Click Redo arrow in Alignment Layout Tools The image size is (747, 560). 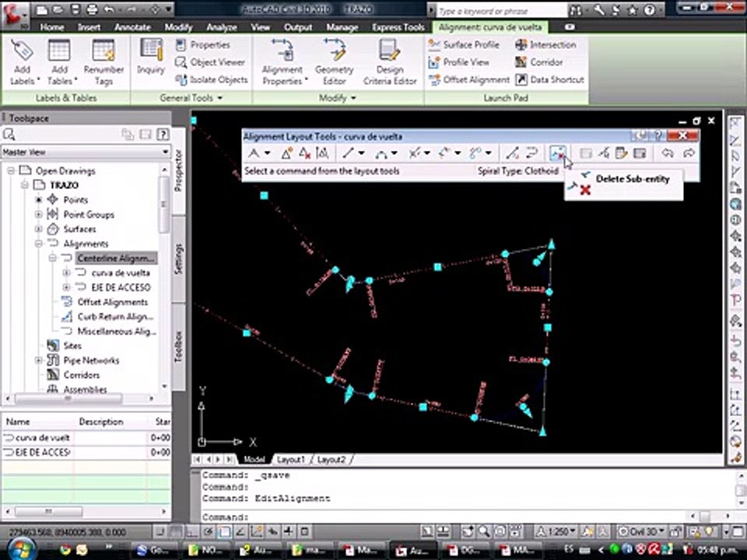[x=689, y=153]
